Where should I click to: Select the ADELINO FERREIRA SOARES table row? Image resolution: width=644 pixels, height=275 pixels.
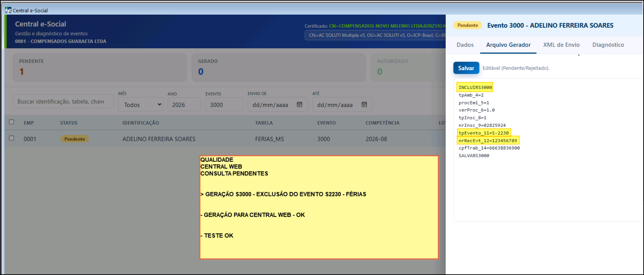pos(225,139)
